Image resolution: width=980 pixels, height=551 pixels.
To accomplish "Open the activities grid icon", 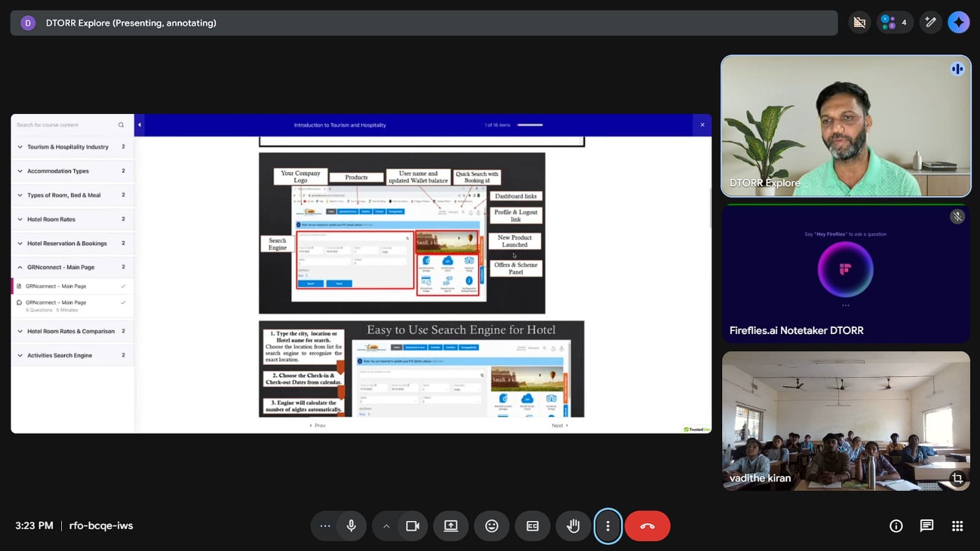I will point(957,526).
